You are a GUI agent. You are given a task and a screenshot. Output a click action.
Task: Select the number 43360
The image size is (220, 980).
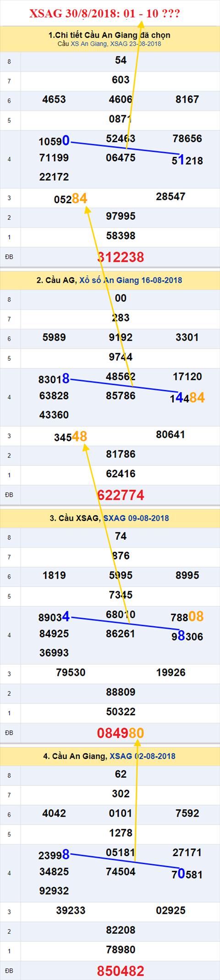point(54,415)
